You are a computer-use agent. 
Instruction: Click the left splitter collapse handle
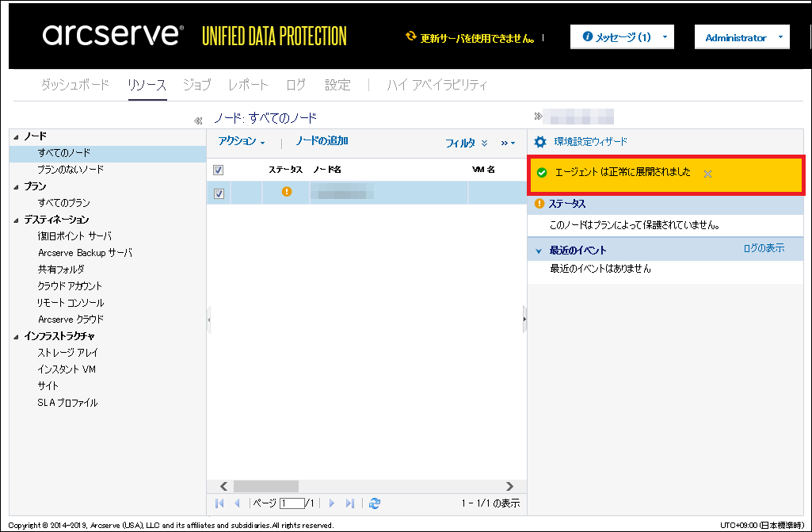(208, 320)
